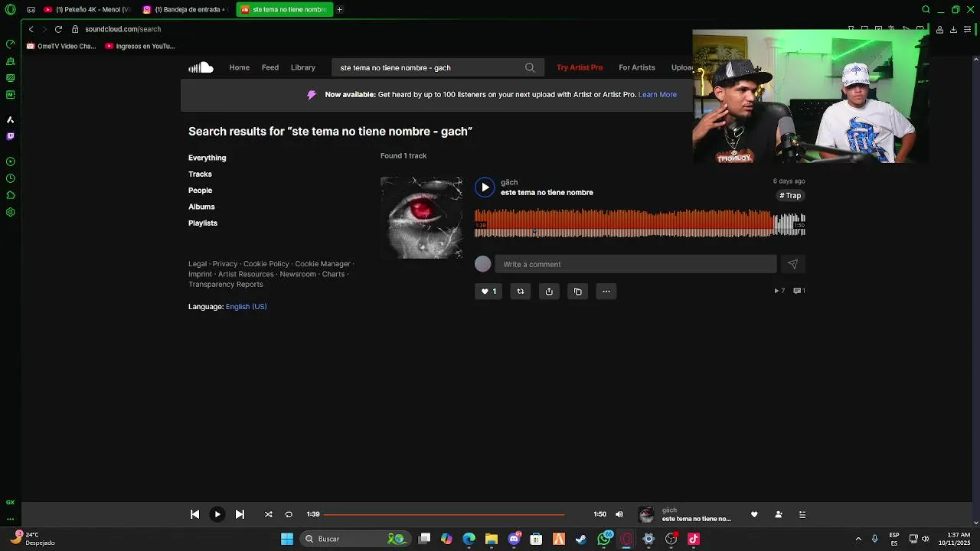Open the Feed page
The height and width of the screenshot is (551, 980).
[x=270, y=67]
